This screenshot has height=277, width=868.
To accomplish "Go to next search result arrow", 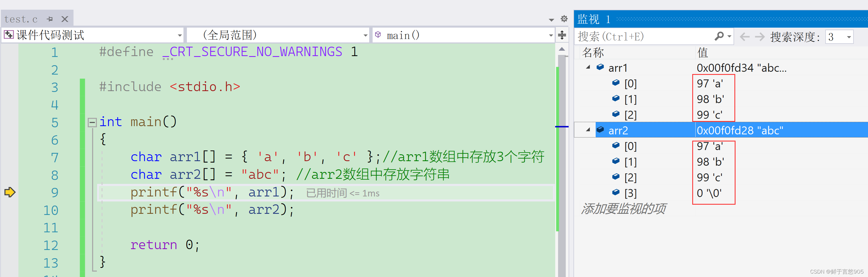I will (x=759, y=36).
